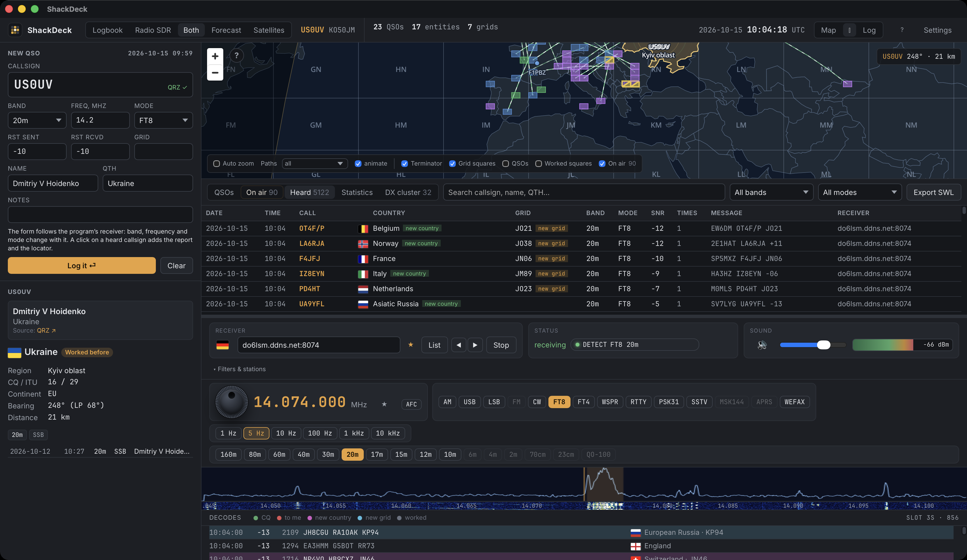Screen dimensions: 967x560
Task: Go to previous receiver with left arrow
Action: click(459, 345)
